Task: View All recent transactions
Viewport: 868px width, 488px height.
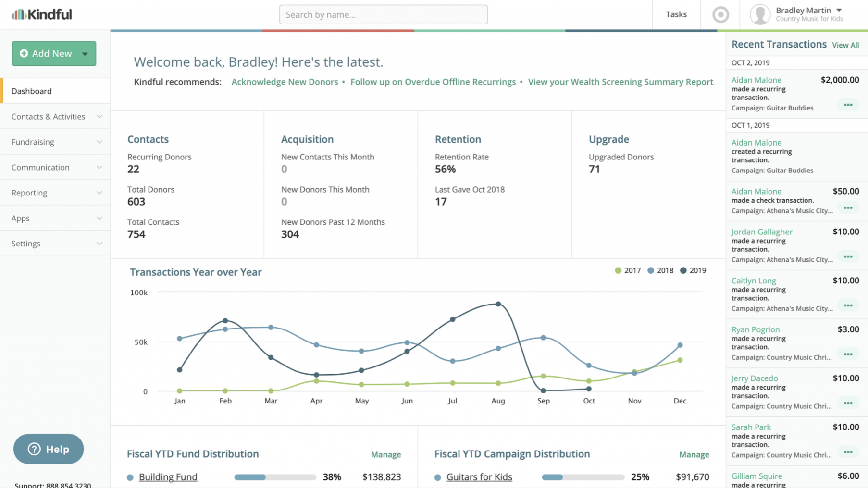Action: pos(845,45)
